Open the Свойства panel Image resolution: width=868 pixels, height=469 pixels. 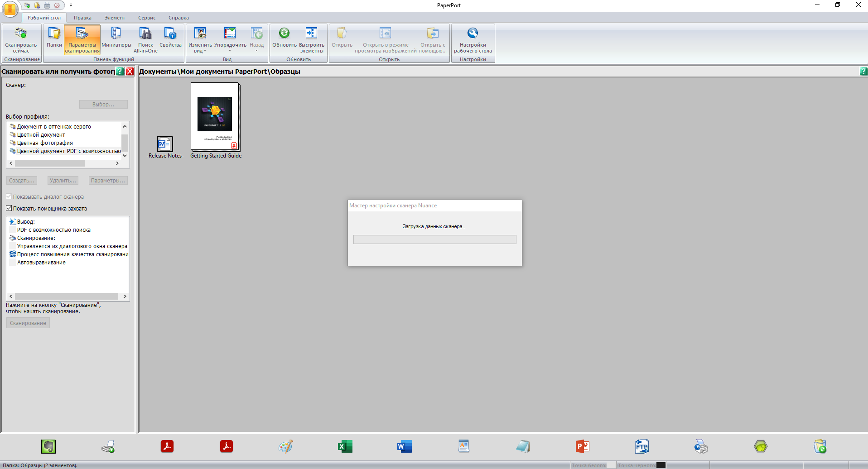tap(170, 37)
